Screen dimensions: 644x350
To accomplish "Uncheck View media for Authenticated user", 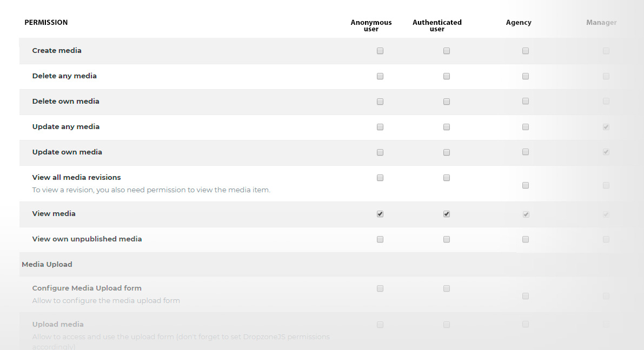I will point(447,214).
